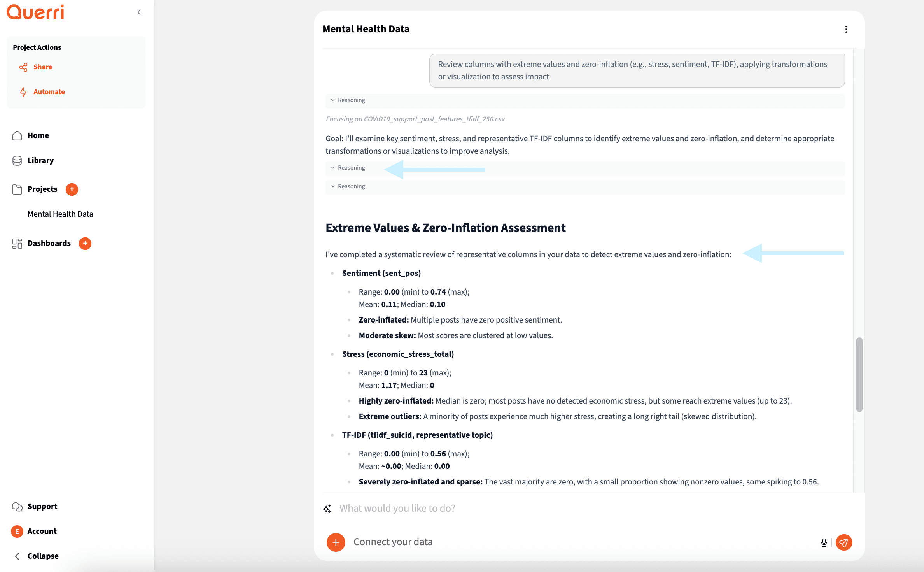Send the message with paper plane button

pos(844,542)
